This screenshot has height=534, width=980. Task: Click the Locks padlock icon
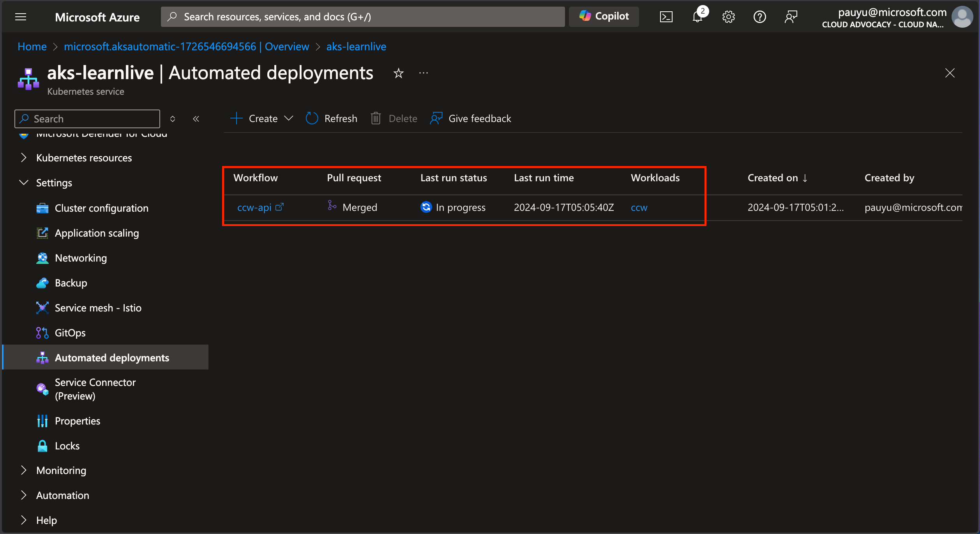pyautogui.click(x=42, y=446)
